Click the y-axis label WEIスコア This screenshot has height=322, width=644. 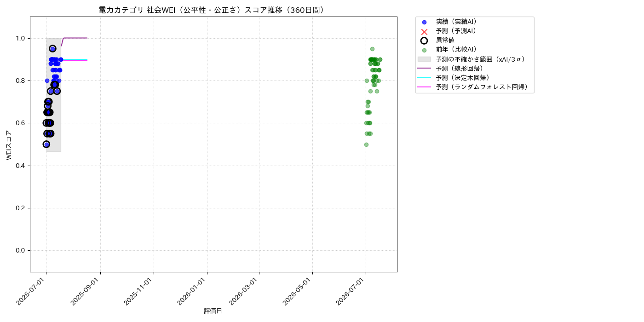[x=9, y=144]
